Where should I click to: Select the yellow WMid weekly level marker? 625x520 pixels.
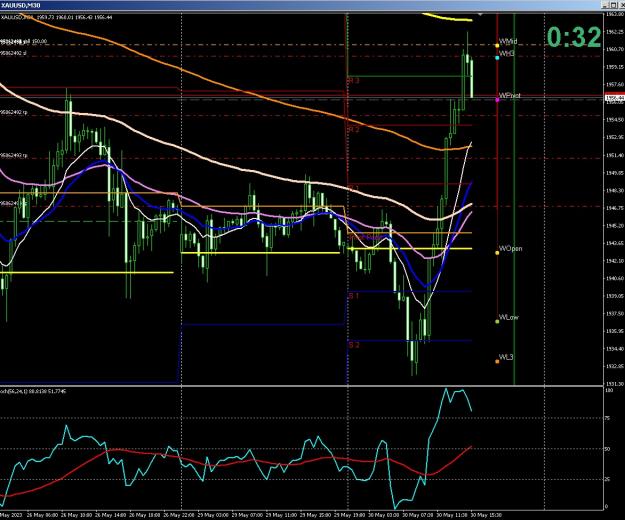coord(497,45)
